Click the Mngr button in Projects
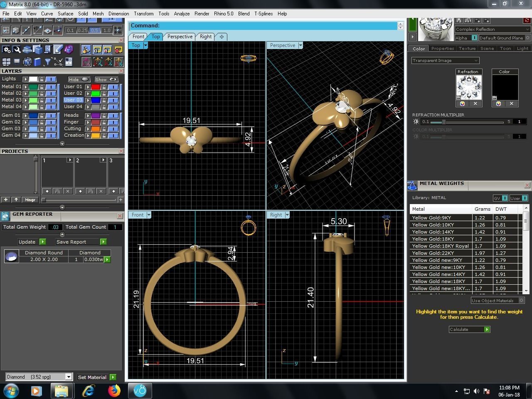The image size is (532, 399). click(30, 200)
